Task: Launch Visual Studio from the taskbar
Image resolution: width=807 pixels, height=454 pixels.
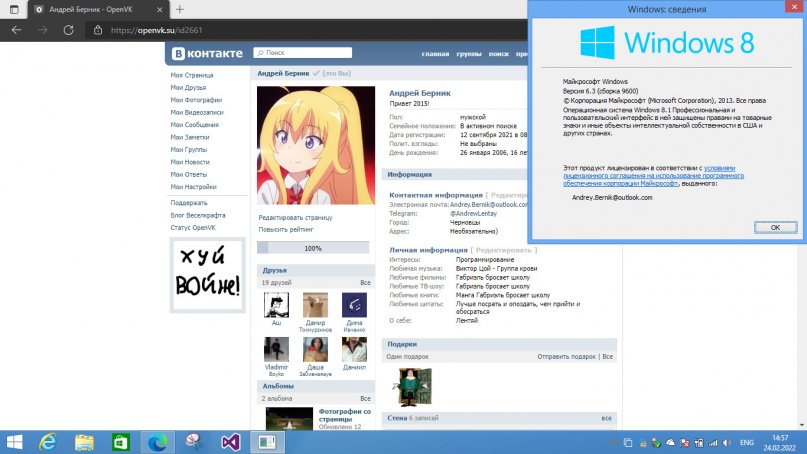Action: 230,440
